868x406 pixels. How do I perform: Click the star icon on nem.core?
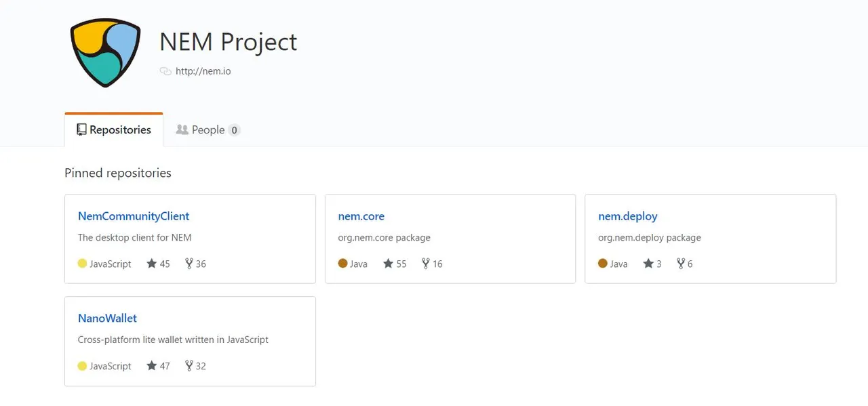(x=388, y=264)
